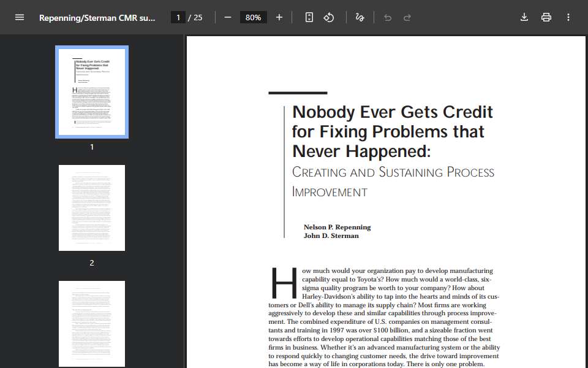Jump to the third page thumbnail

point(92,324)
